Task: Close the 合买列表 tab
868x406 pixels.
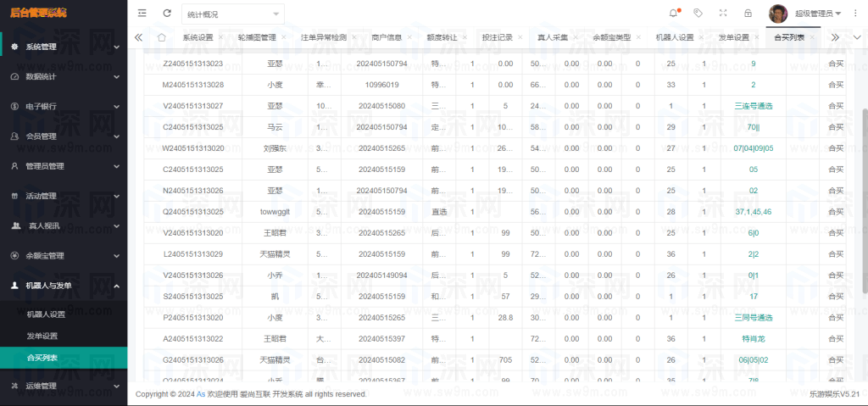Action: coord(812,37)
